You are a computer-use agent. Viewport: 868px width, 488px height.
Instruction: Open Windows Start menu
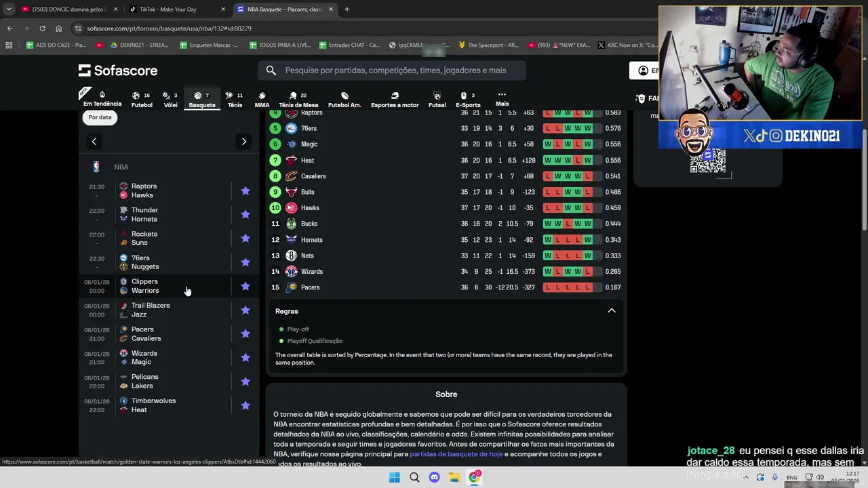394,477
